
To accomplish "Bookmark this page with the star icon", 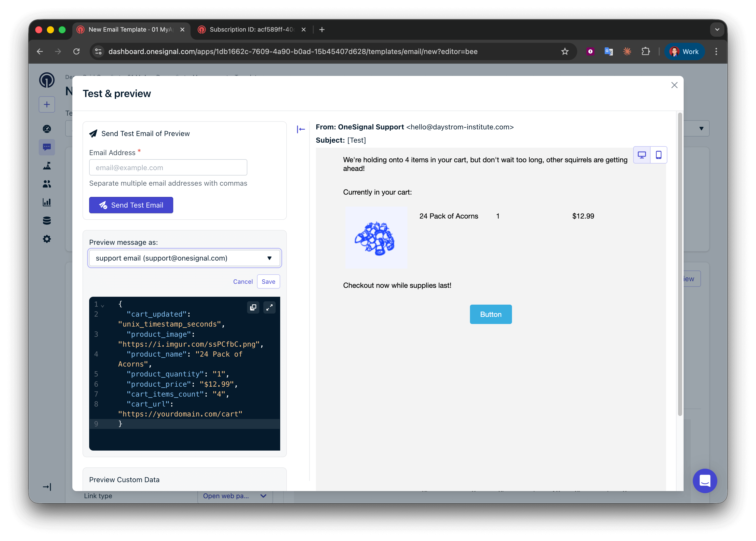I will 565,52.
